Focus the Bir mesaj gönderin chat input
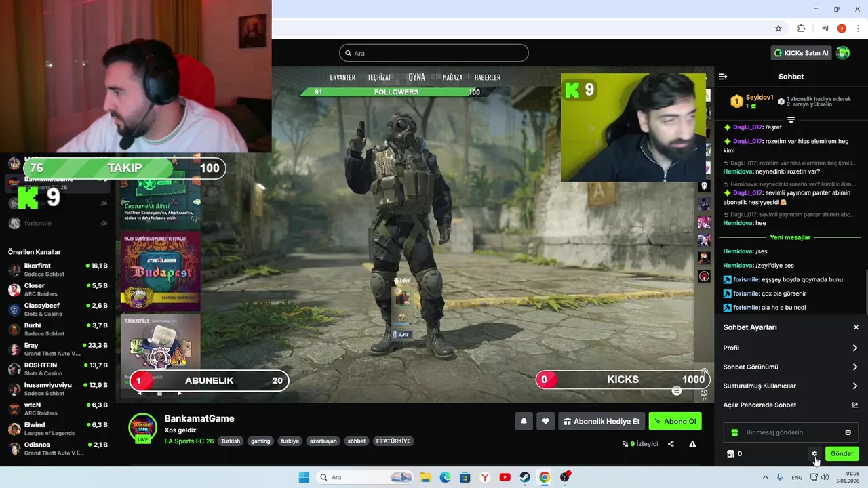 [791, 432]
